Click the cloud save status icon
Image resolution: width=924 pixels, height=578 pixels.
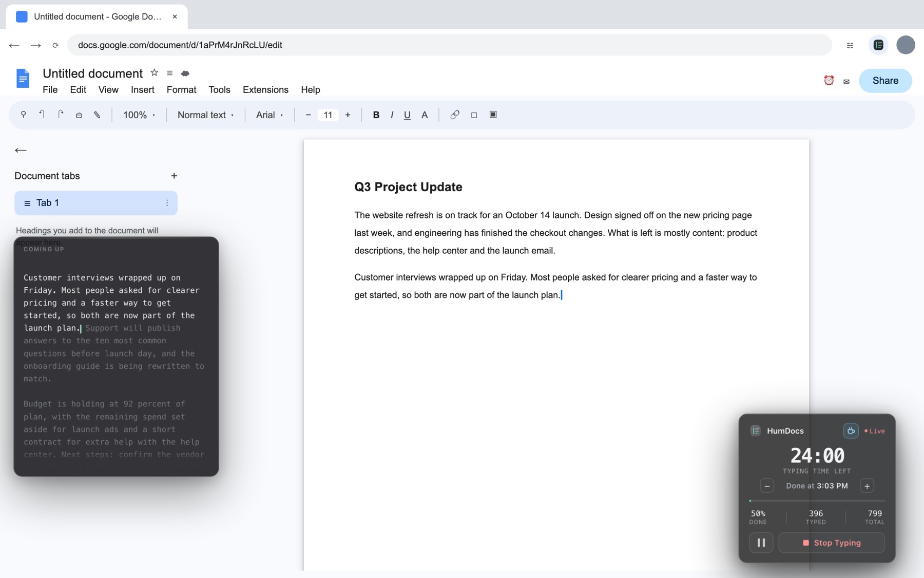coord(185,73)
